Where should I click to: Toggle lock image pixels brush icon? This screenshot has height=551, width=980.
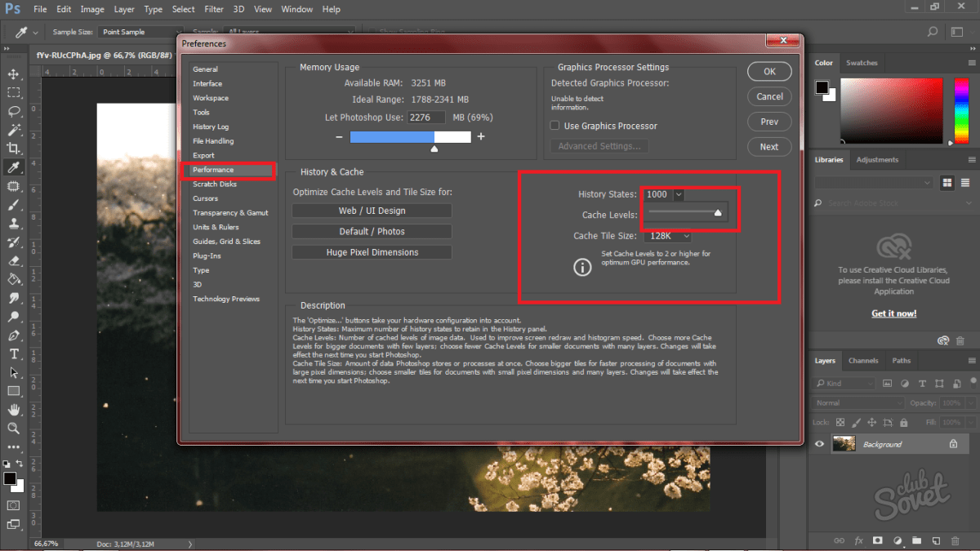click(856, 422)
